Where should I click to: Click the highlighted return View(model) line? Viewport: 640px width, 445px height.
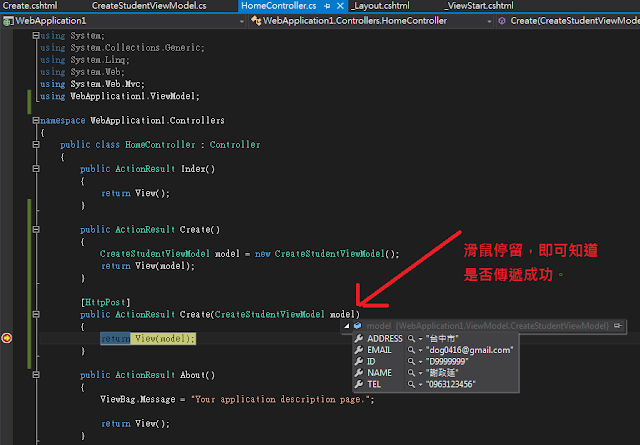point(148,338)
